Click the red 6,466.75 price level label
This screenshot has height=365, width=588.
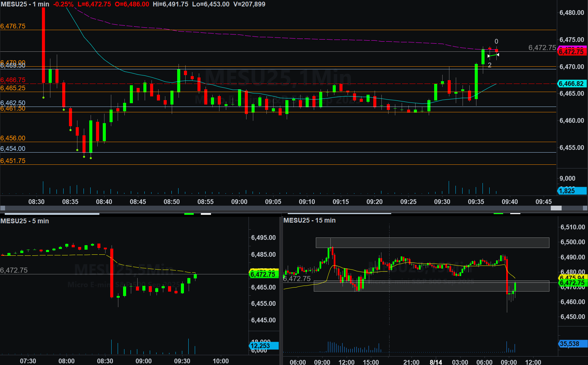[13, 80]
